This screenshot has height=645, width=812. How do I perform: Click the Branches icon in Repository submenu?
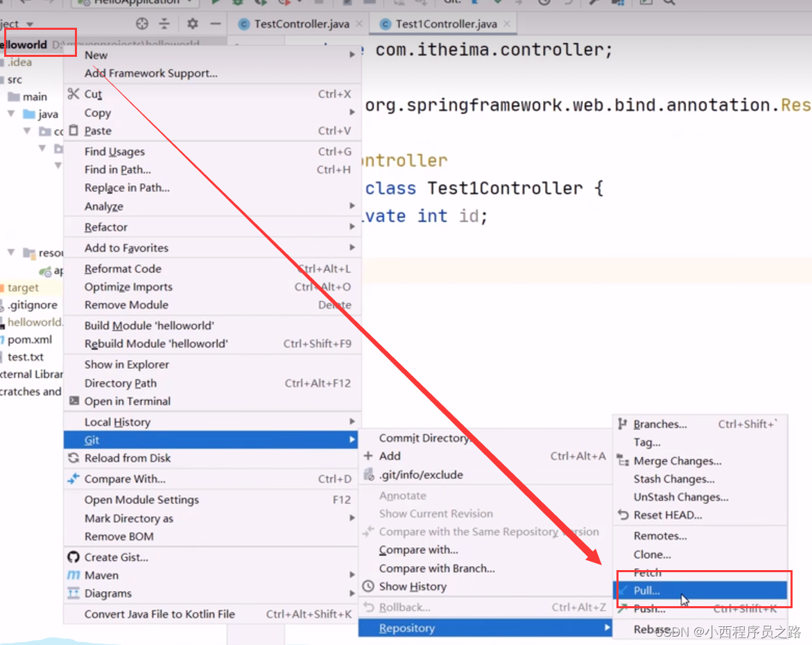(x=623, y=424)
